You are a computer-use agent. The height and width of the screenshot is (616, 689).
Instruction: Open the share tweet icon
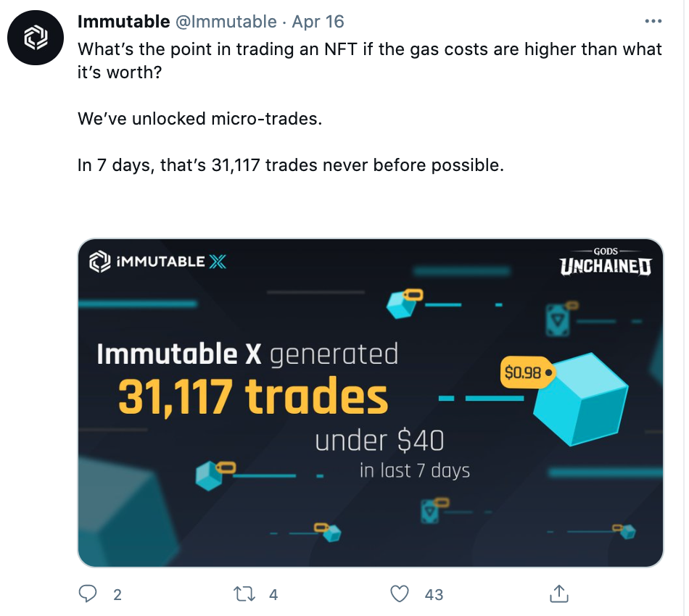559,594
